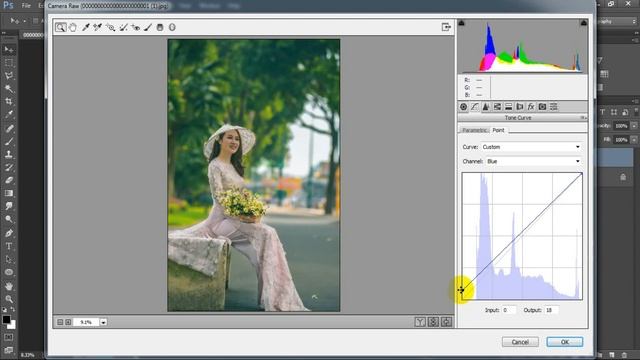Click the OK button
The width and height of the screenshot is (640, 360).
tap(565, 342)
